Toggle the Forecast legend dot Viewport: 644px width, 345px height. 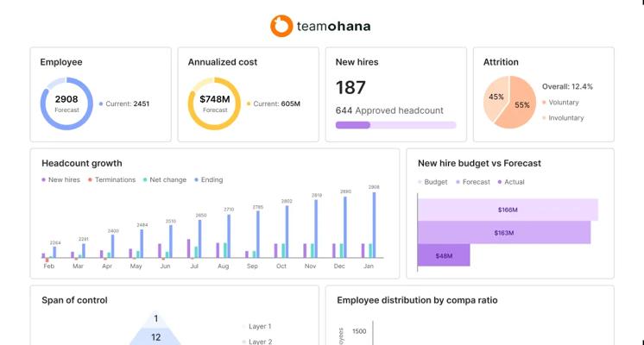458,182
